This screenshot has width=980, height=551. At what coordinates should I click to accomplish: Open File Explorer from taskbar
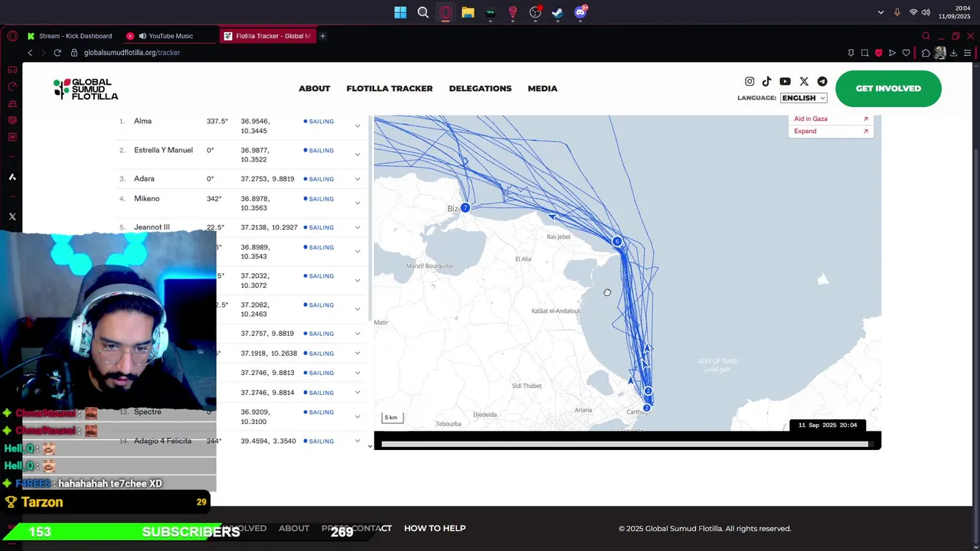[x=468, y=12]
